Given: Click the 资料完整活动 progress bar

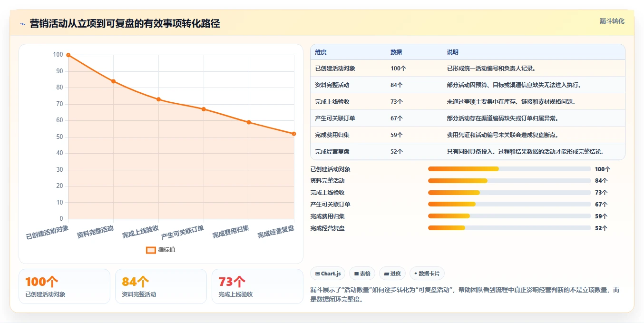Looking at the screenshot, I should click(509, 181).
